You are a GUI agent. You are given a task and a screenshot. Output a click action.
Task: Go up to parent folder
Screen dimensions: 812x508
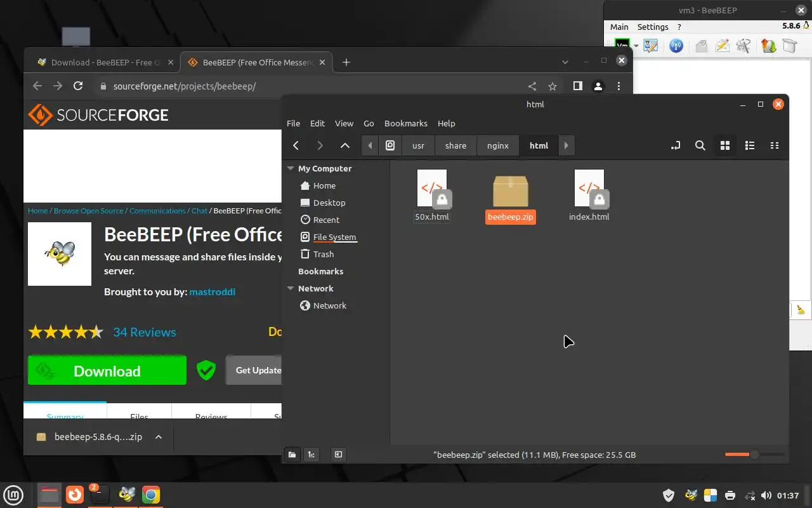[344, 145]
